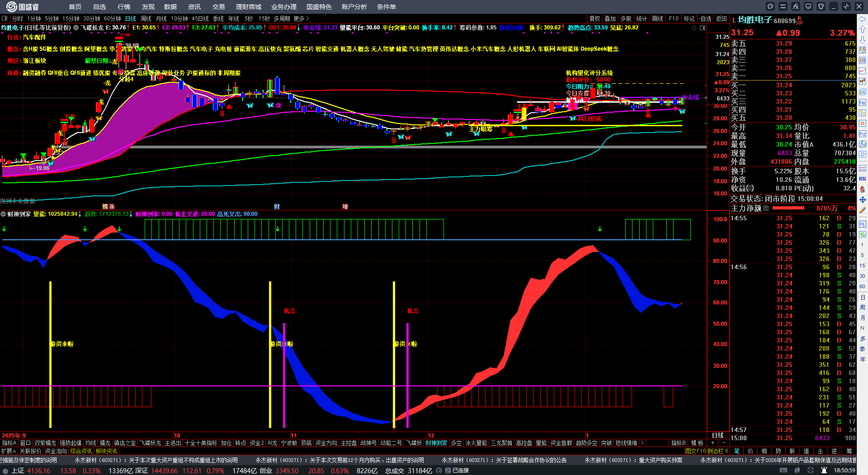The image size is (868, 475).
Task: Click the F12 icon in right sidebar
Action: click(x=863, y=134)
